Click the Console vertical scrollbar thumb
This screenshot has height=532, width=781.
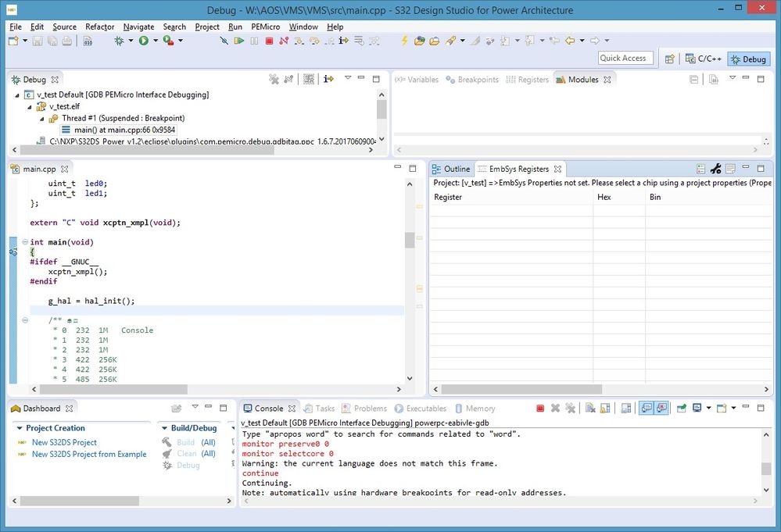766,469
